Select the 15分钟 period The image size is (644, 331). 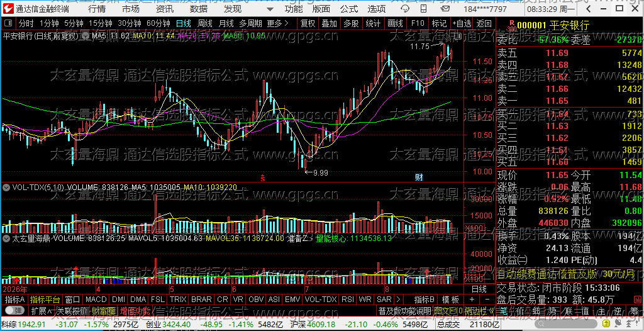pos(100,23)
